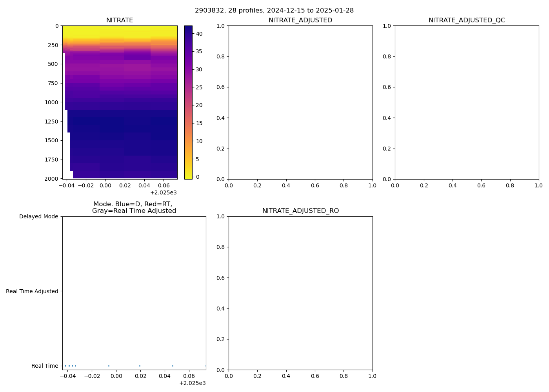Click the +2.025e3 offset under NITRATE heatmap
This screenshot has height=392, width=549.
164,192
